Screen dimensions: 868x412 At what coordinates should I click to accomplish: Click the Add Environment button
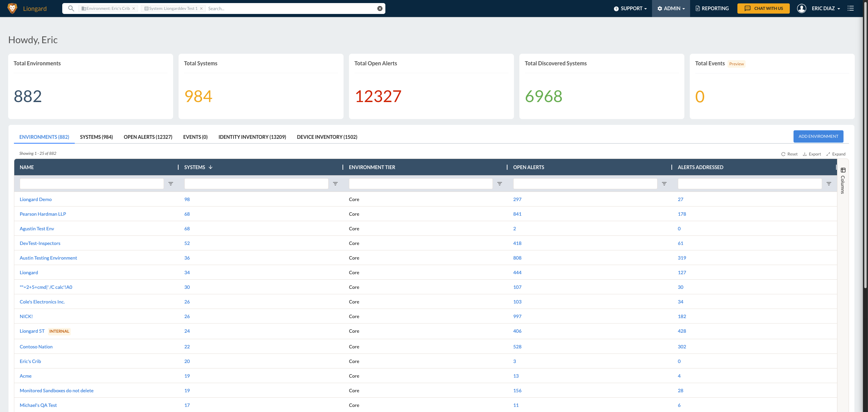pyautogui.click(x=818, y=136)
